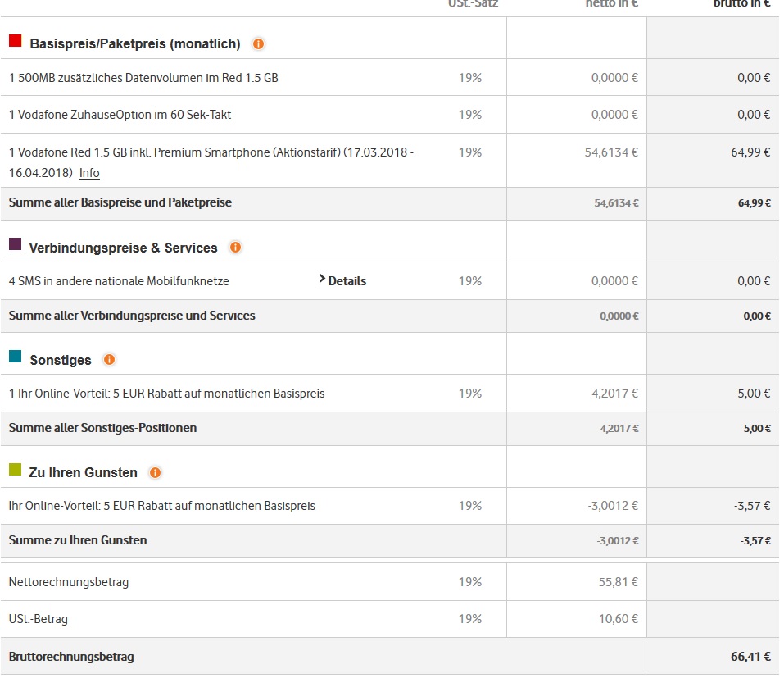This screenshot has height=678, width=784.
Task: Select the Verbindungspreise & Services section heading
Action: click(x=123, y=248)
